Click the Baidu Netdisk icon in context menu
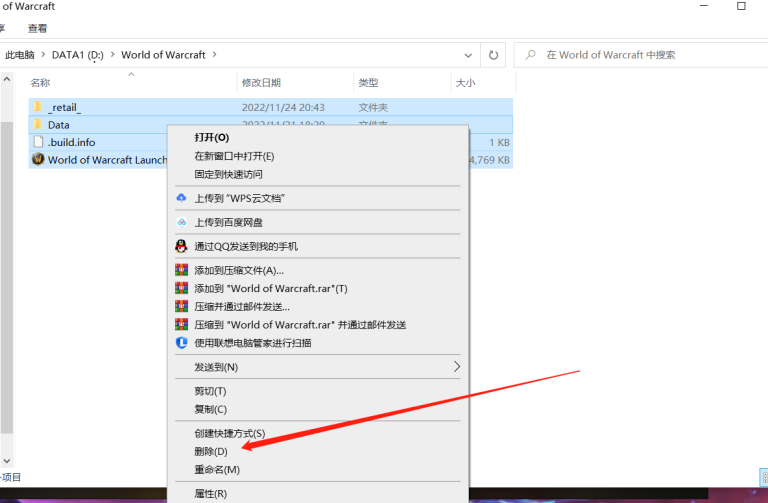The width and height of the screenshot is (768, 503). [x=182, y=222]
